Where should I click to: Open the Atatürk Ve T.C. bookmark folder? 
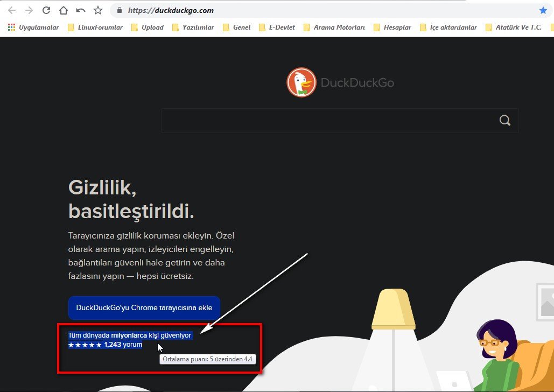click(x=514, y=27)
